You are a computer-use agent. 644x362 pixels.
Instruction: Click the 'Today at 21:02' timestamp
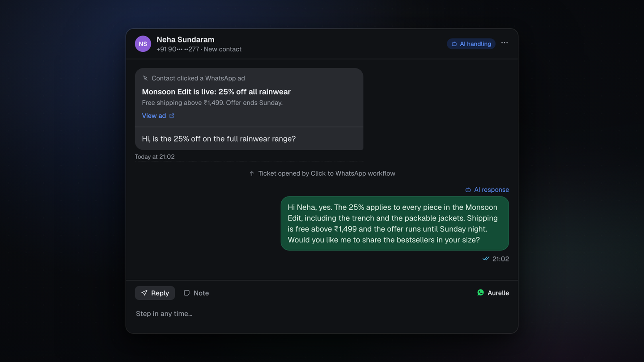pyautogui.click(x=155, y=157)
